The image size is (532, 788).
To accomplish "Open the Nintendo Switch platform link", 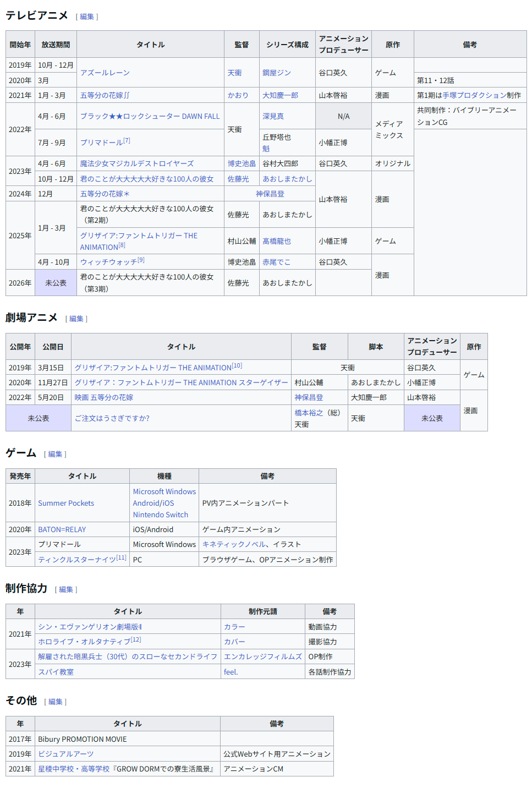I will pyautogui.click(x=161, y=515).
